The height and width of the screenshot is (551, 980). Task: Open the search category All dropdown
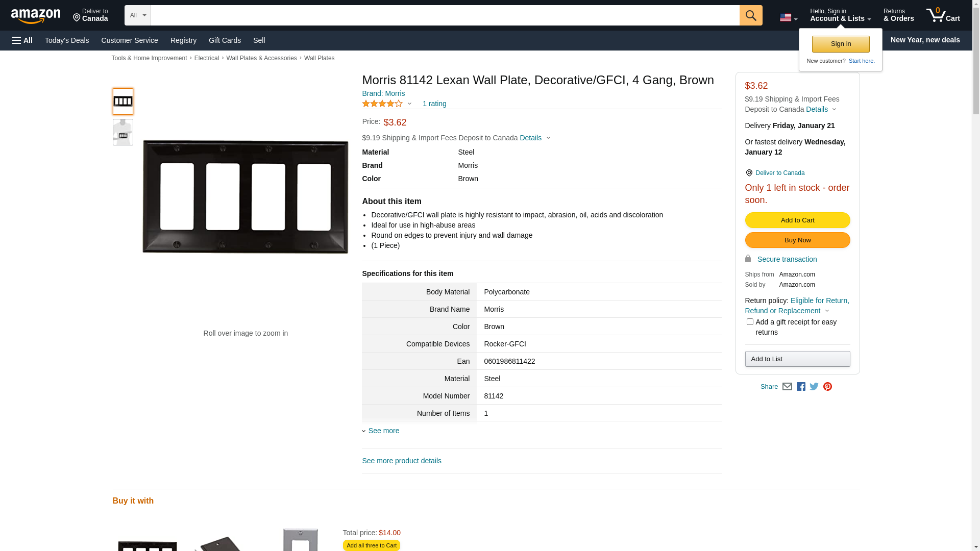tap(138, 15)
